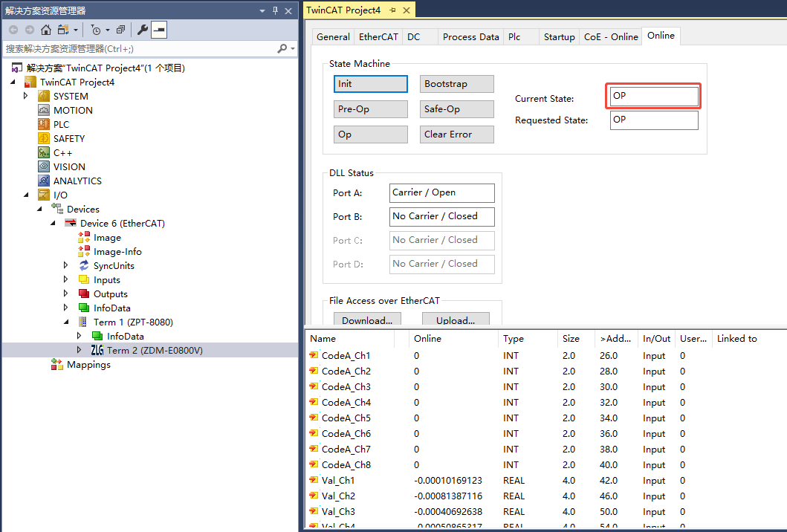Pin the Solution Explorer panel
Image resolution: width=787 pixels, height=532 pixels.
(x=276, y=10)
